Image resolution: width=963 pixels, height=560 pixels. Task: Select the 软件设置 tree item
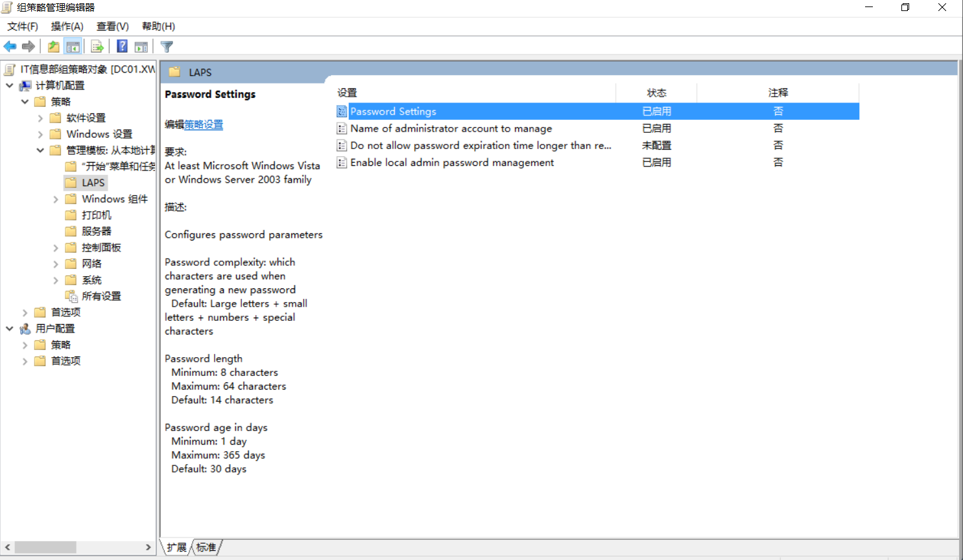(86, 118)
